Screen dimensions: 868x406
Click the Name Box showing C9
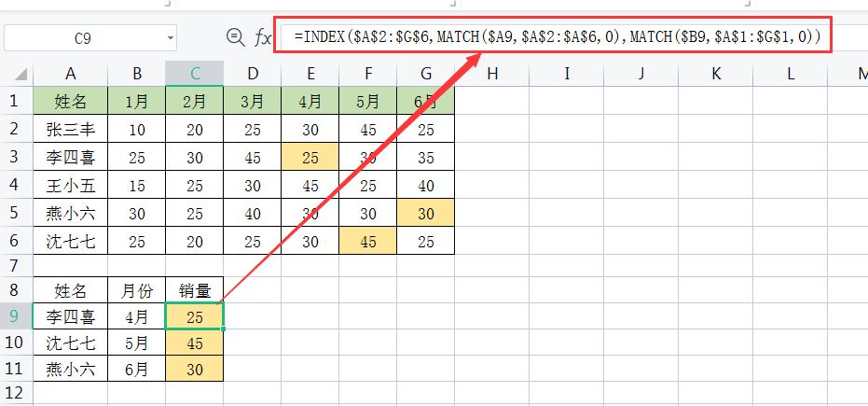(x=83, y=39)
